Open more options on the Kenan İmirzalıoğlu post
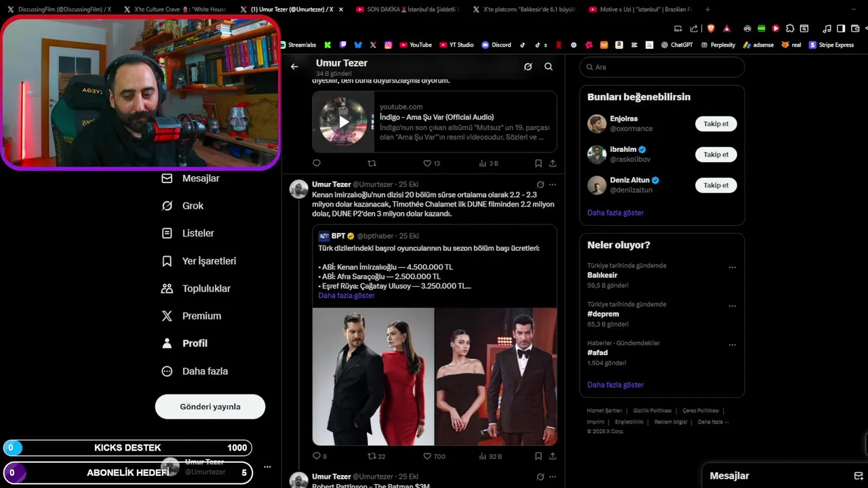The image size is (868, 488). point(553,184)
